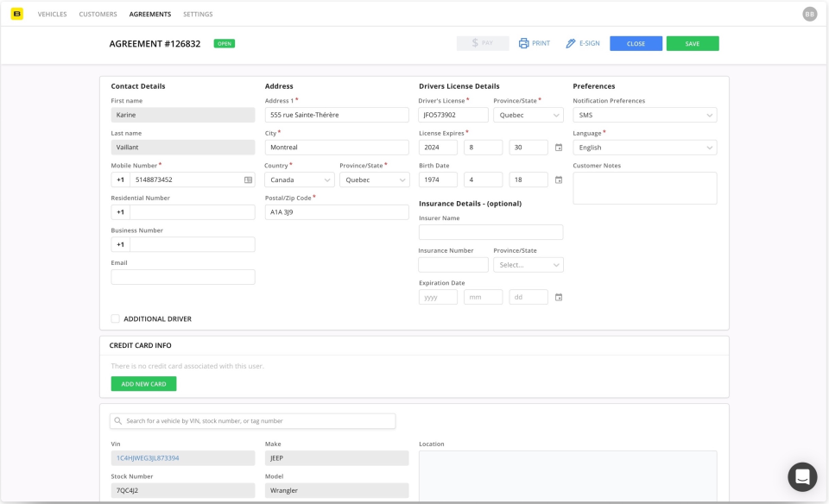Click the Model field showing Wrangler

point(336,490)
